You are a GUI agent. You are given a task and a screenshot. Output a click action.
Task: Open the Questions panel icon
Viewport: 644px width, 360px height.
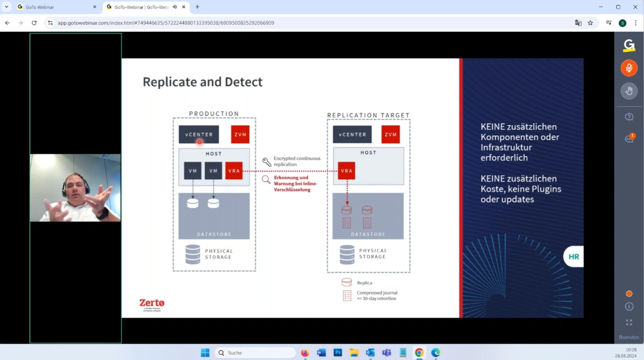tap(629, 117)
